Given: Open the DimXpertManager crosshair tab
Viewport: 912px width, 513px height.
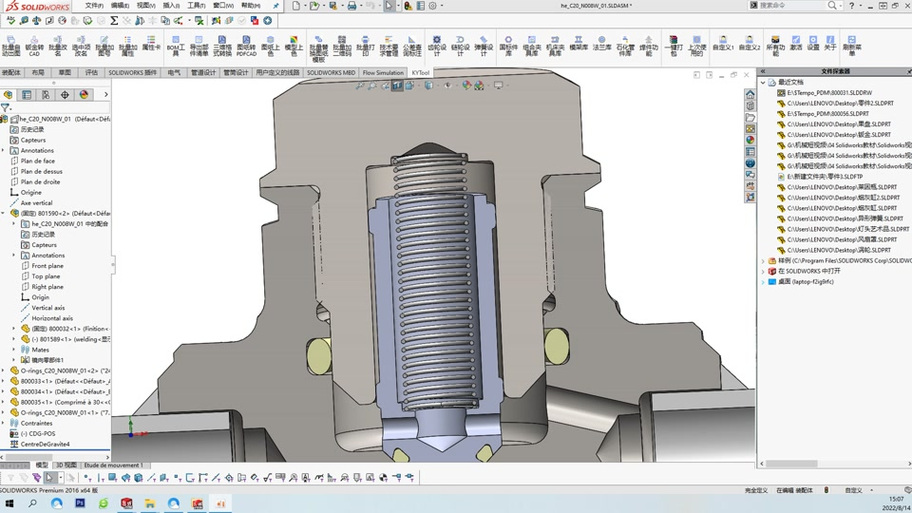Looking at the screenshot, I should coord(65,94).
